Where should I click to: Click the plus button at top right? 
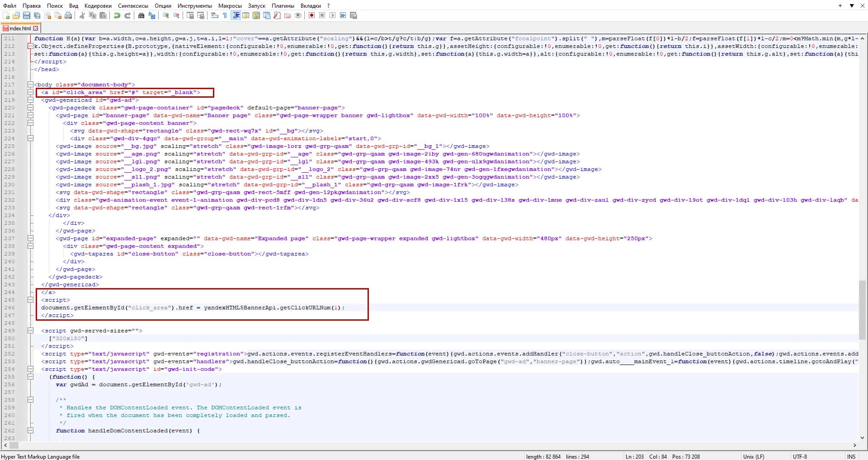pos(840,5)
